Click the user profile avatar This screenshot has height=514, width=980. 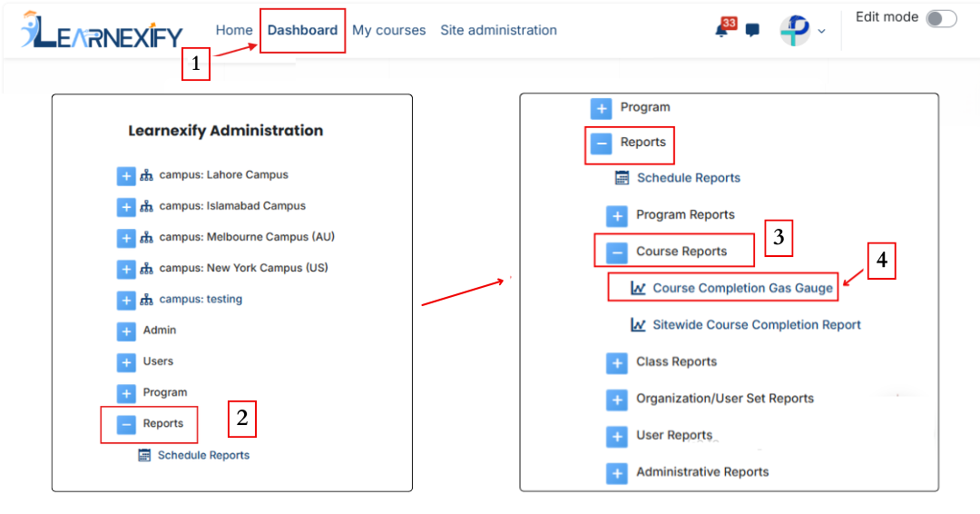794,30
